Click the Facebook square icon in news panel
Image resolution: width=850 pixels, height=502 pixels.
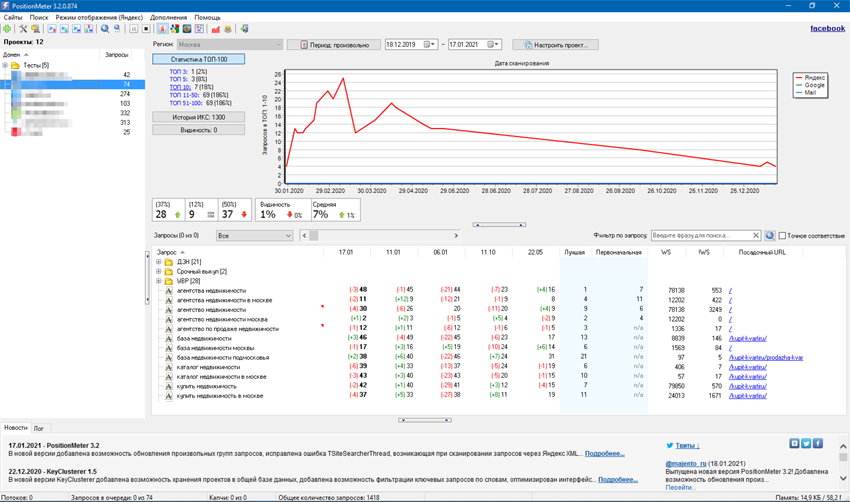click(818, 443)
